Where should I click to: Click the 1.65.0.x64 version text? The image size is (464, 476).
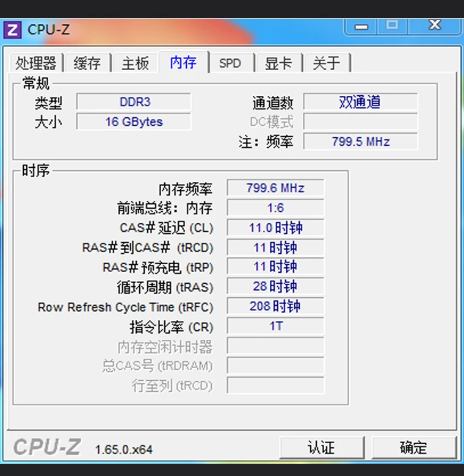tap(123, 450)
